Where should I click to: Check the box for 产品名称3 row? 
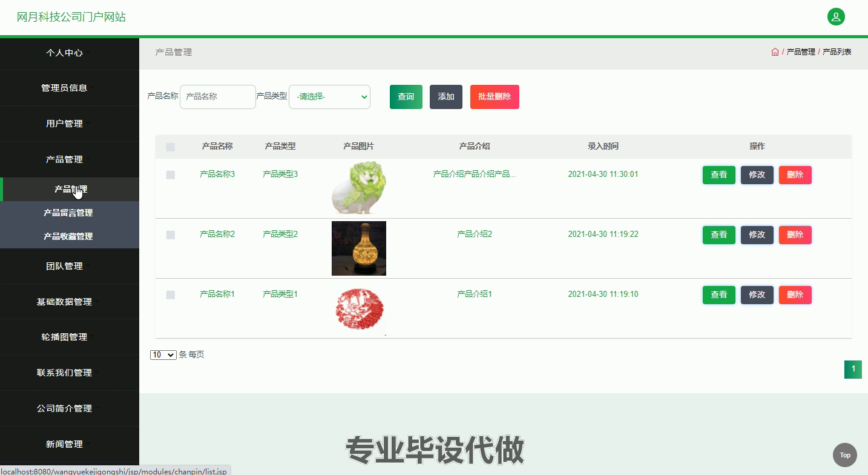[x=171, y=175]
